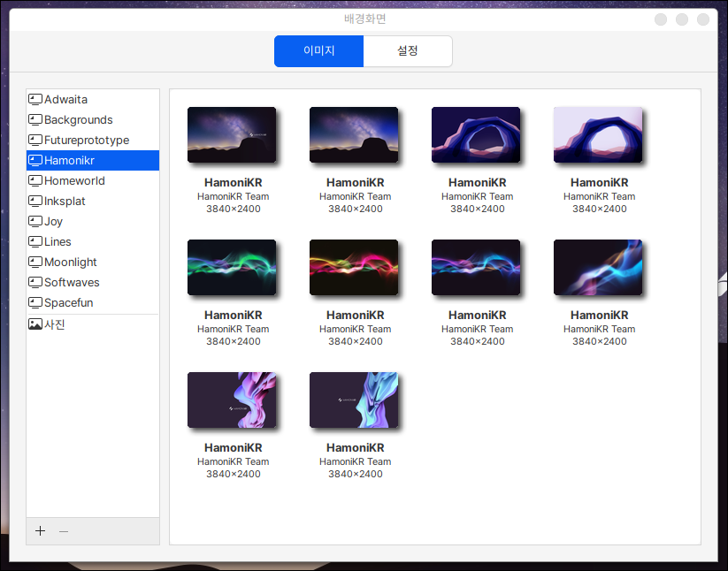This screenshot has height=571, width=728.
Task: Select the last teal ribbon wallpaper
Action: pyautogui.click(x=354, y=400)
